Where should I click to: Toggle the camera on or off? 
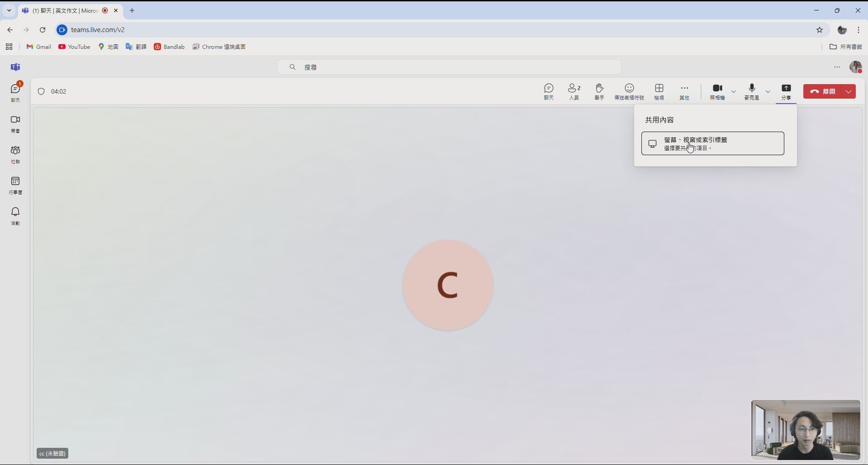click(x=717, y=91)
